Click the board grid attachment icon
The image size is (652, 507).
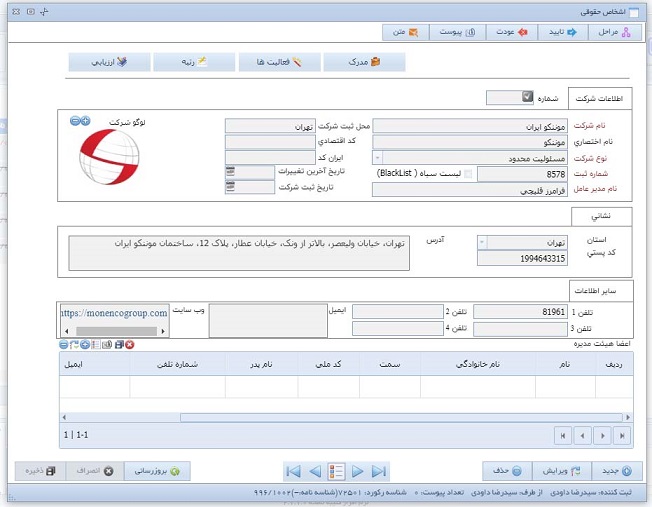coord(107,345)
